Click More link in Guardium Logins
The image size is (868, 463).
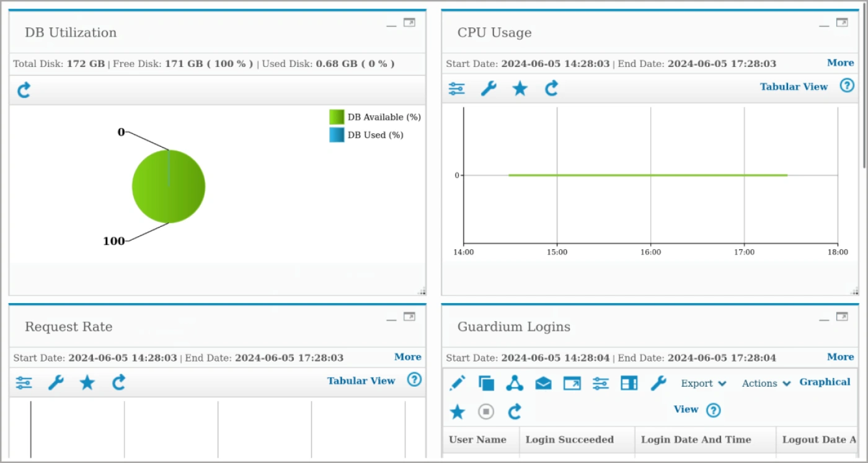841,357
